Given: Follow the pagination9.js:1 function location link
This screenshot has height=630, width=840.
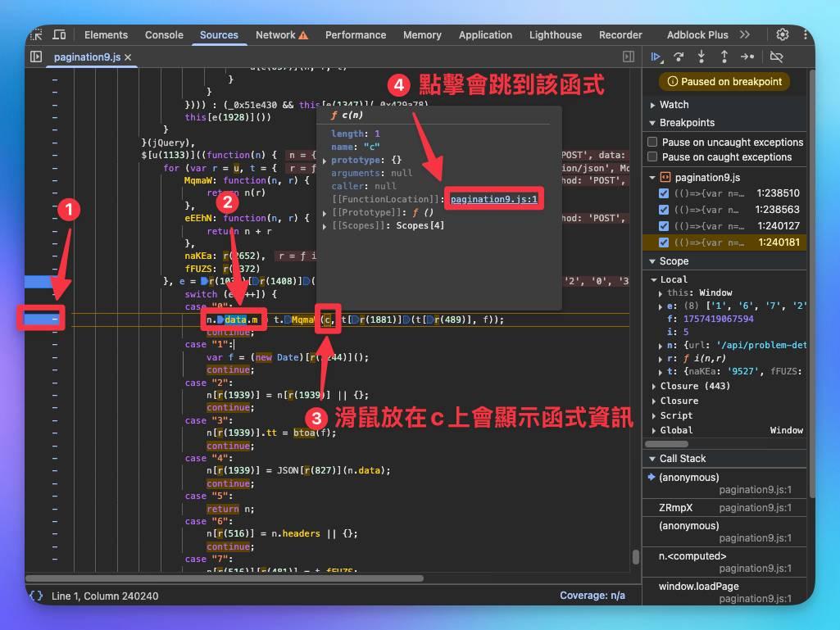Looking at the screenshot, I should coord(494,199).
